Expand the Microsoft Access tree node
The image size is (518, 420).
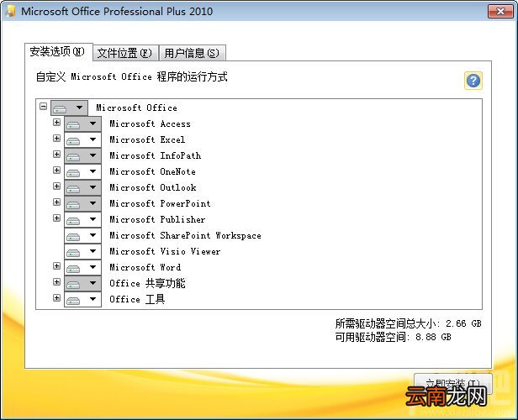(x=57, y=123)
